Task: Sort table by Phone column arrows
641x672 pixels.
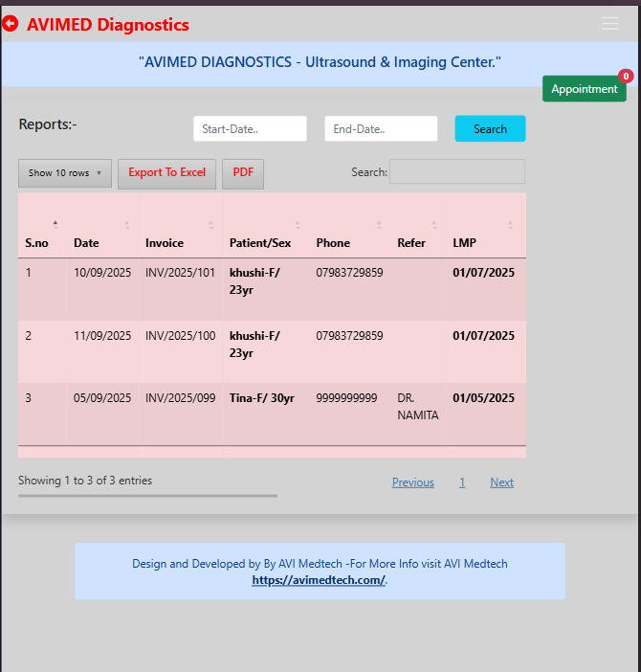Action: (x=378, y=225)
